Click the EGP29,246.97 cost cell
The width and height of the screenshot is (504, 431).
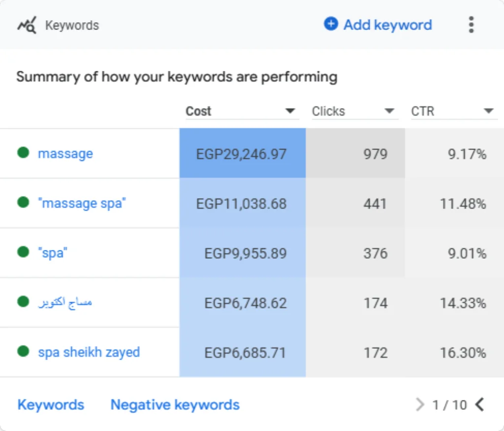point(242,153)
